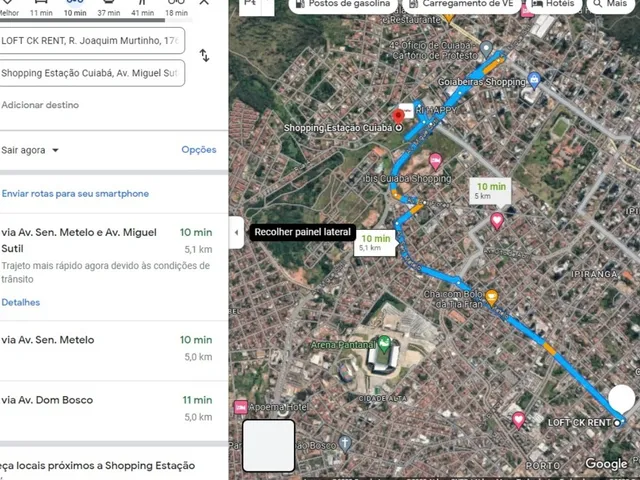
Task: Click the Chá com Bolo da Tia Fran pin
Action: click(x=491, y=298)
